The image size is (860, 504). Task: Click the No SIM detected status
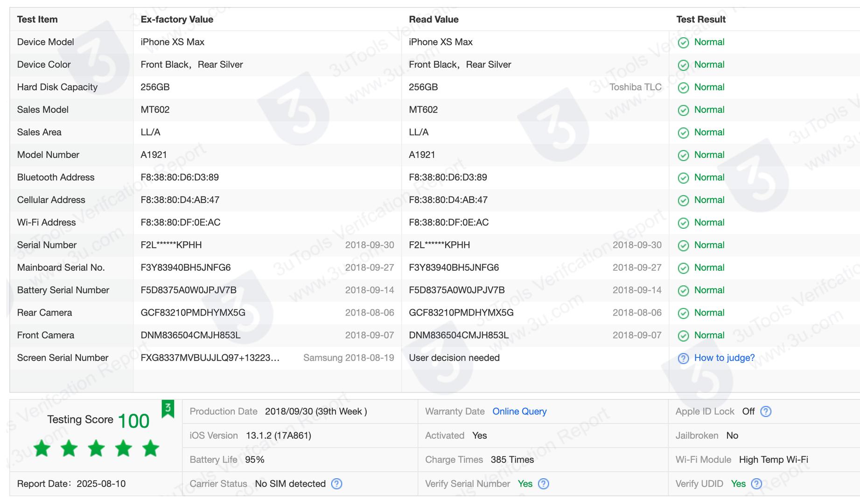[x=290, y=484]
